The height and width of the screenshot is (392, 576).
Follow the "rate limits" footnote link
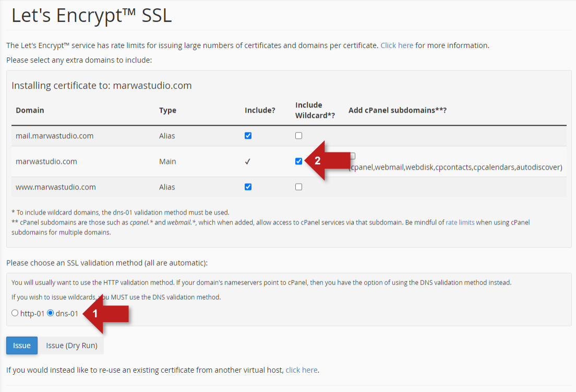click(x=460, y=222)
